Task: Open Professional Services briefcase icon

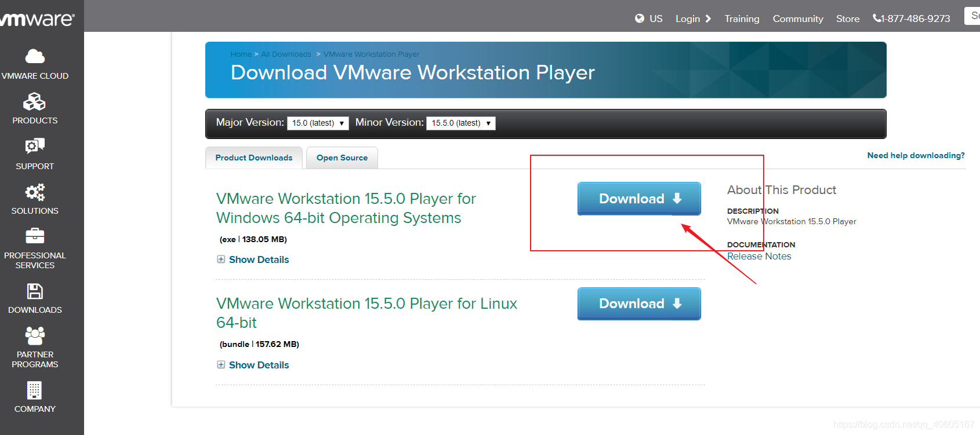Action: coord(35,236)
